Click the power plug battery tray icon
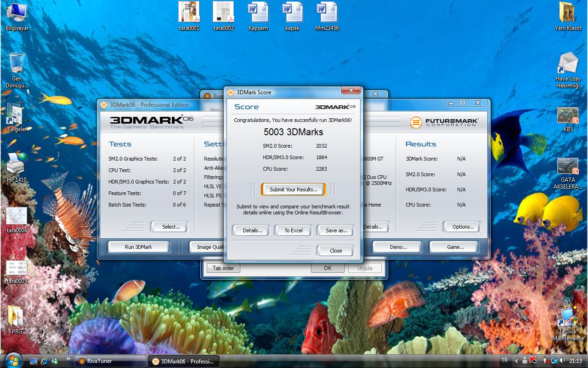Image resolution: width=588 pixels, height=368 pixels. tap(546, 361)
